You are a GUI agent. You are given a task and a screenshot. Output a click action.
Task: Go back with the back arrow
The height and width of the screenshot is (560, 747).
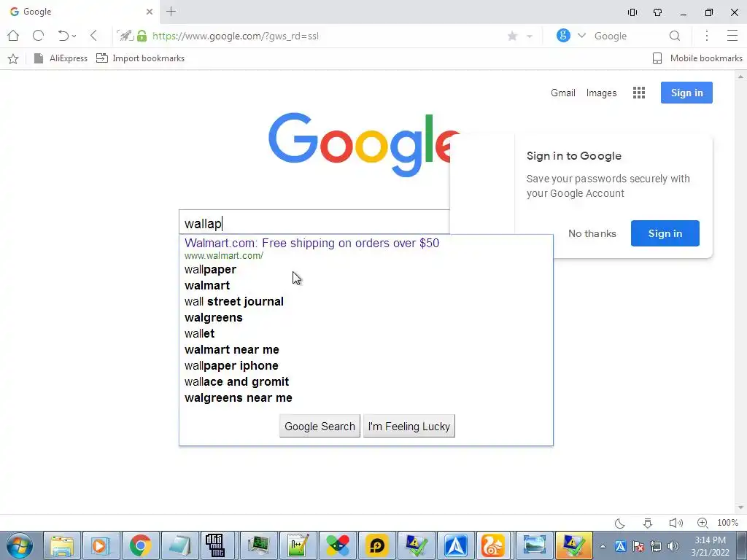point(93,36)
